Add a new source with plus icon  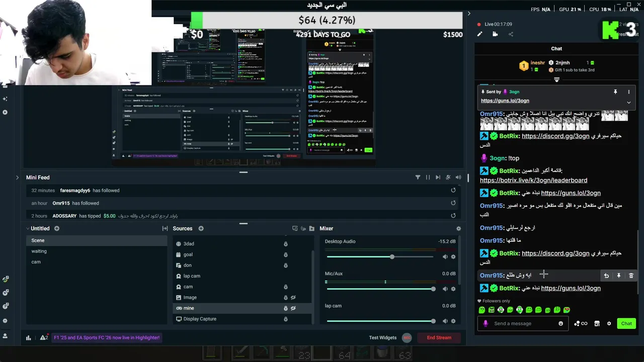click(x=201, y=228)
